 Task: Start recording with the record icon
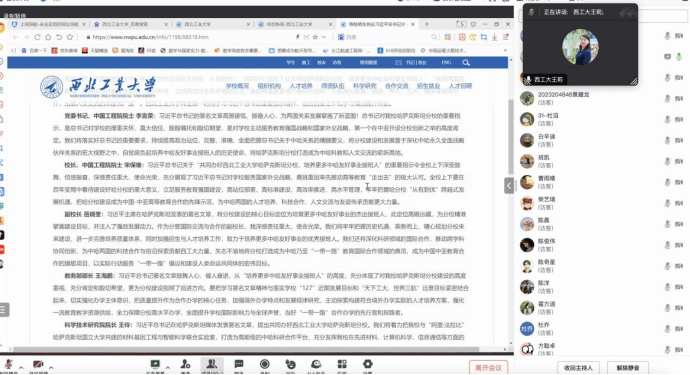coord(264,364)
